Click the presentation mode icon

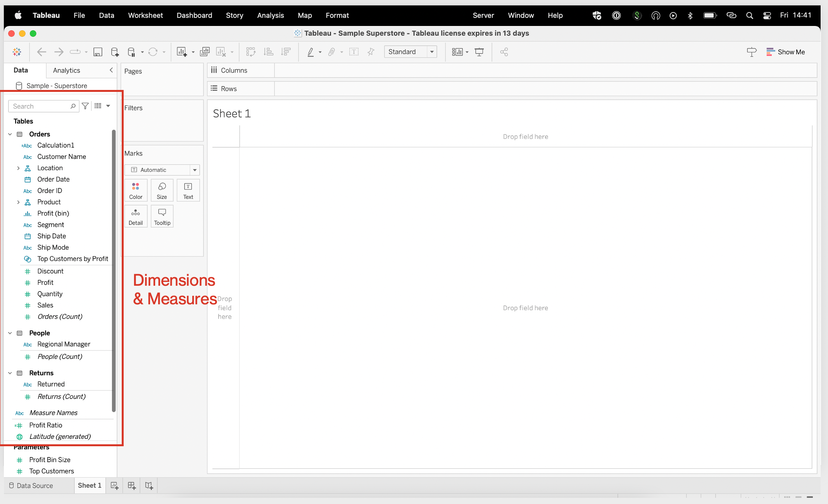(x=752, y=52)
